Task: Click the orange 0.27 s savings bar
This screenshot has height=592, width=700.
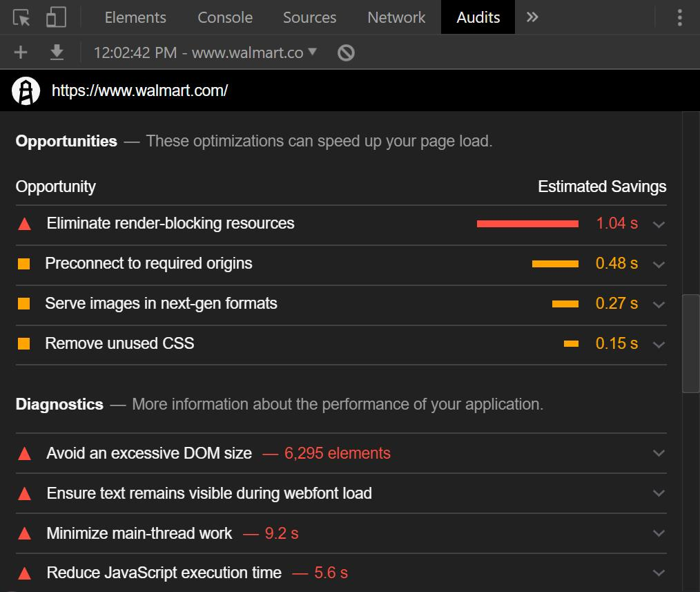Action: pyautogui.click(x=565, y=304)
